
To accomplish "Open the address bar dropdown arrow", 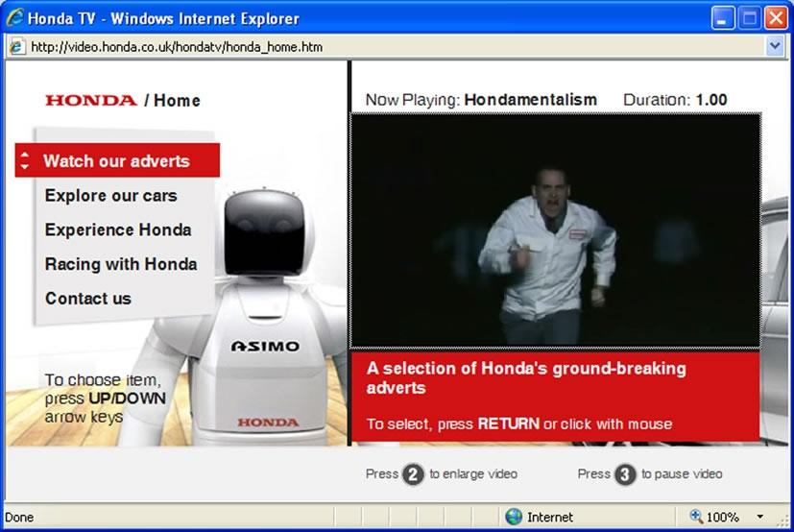I will point(775,46).
